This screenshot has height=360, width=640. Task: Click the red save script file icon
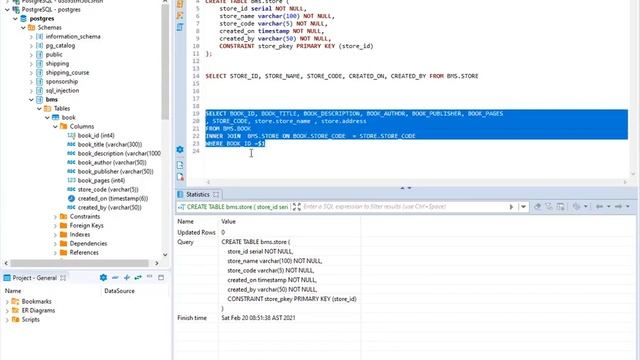click(x=180, y=177)
